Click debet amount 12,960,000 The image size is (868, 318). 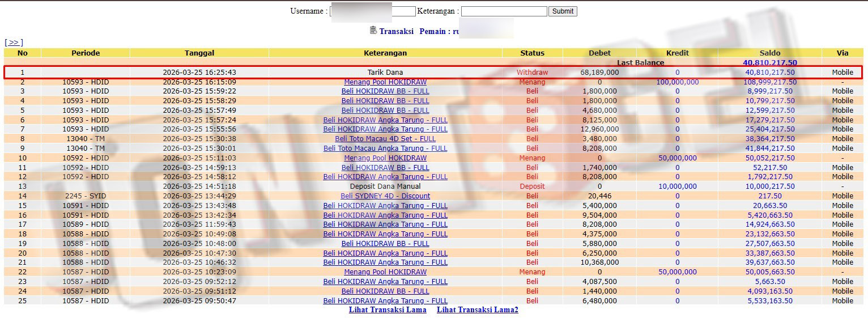599,129
